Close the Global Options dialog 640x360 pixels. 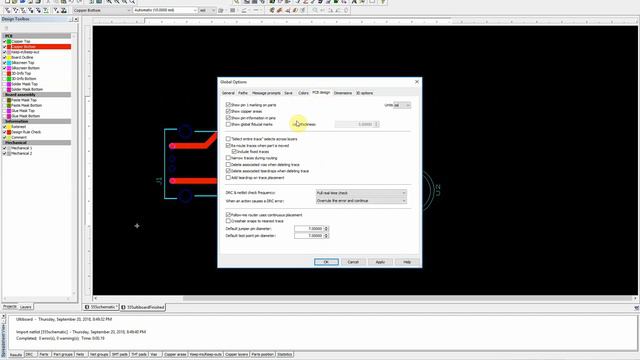[x=417, y=82]
